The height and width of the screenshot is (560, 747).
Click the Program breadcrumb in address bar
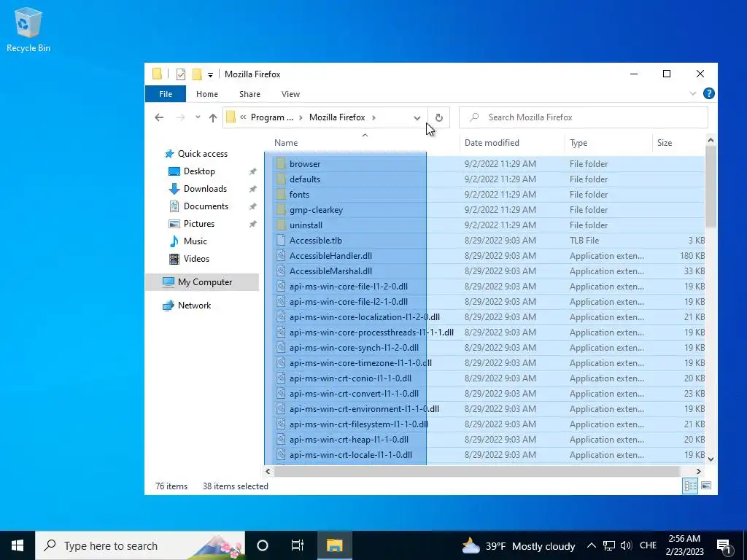point(272,117)
